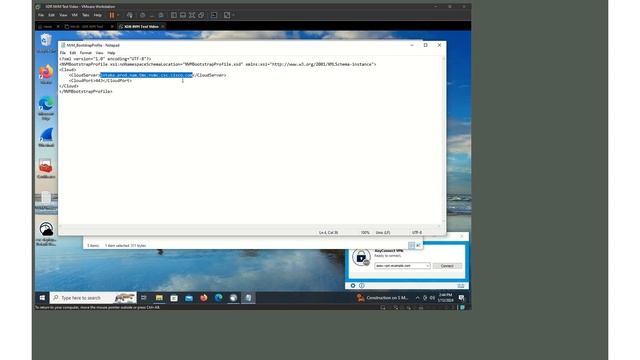
Task: Select Microsoft Edge desktop shortcut
Action: [46, 108]
